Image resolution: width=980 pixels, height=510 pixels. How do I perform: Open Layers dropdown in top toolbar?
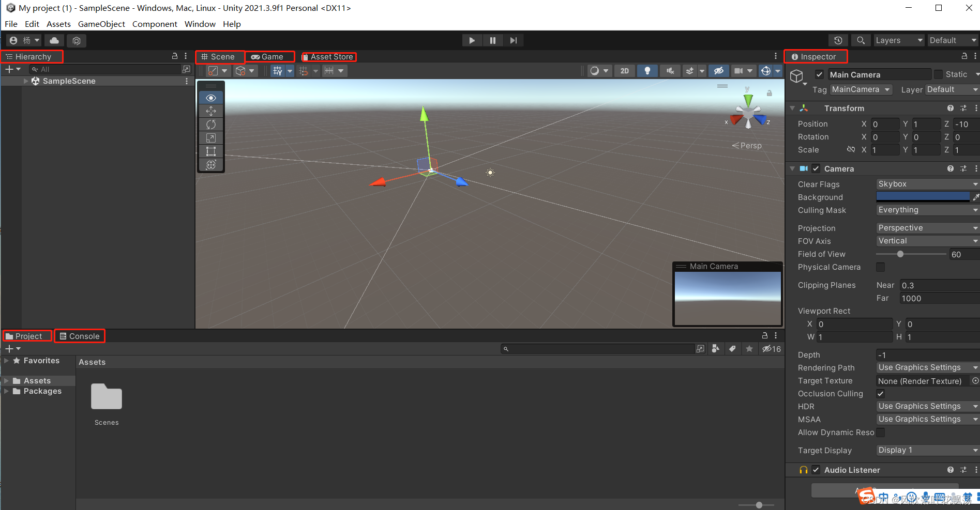(x=899, y=40)
